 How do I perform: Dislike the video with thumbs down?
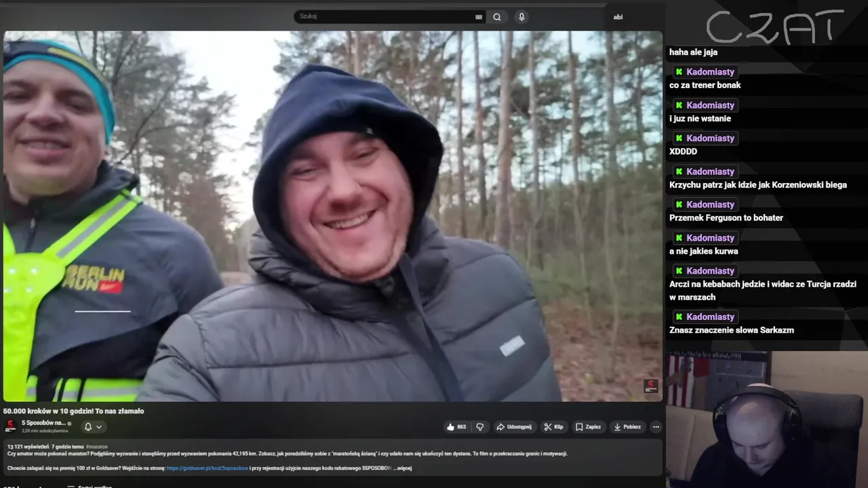coord(480,427)
